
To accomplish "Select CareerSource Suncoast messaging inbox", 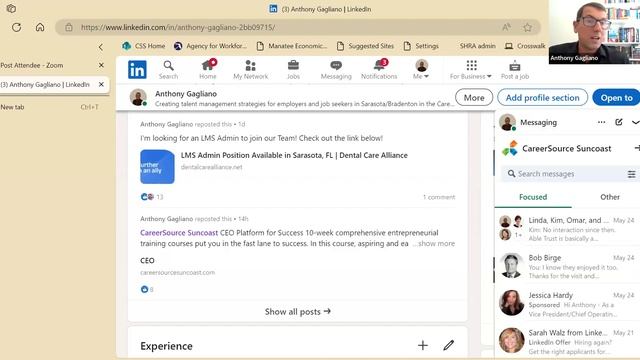I will click(x=567, y=149).
